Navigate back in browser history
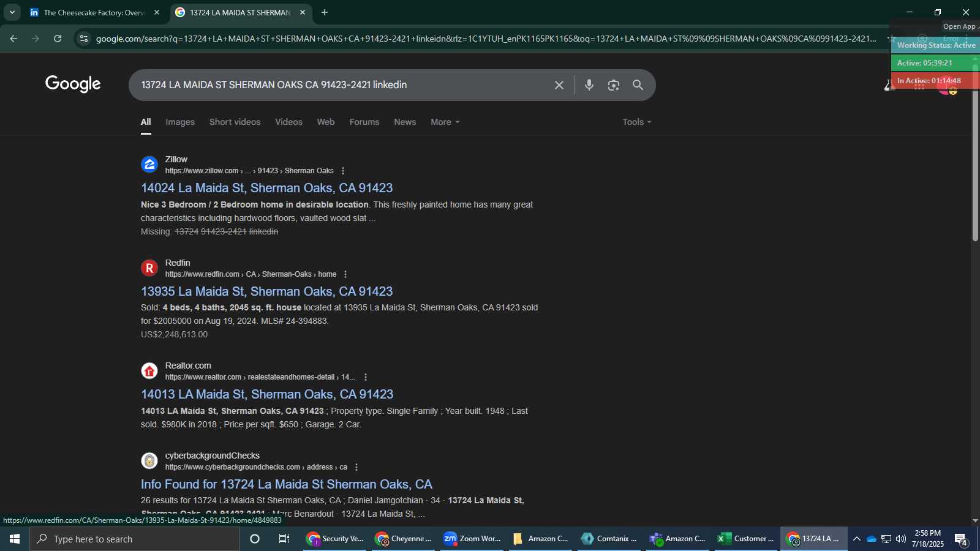Screen dimensions: 980x551 (x=13, y=39)
